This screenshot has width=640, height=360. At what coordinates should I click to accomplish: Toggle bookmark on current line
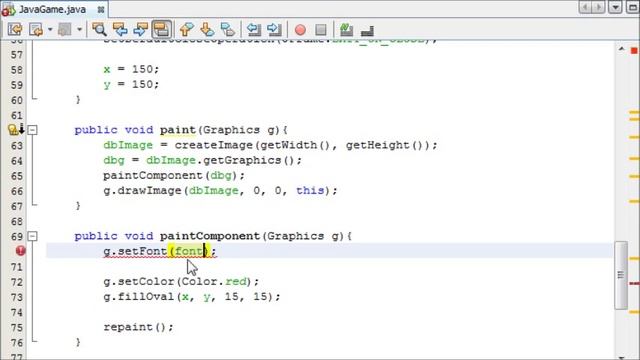(228, 29)
